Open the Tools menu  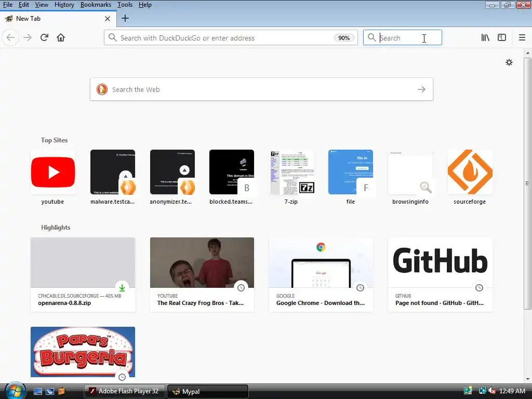(x=125, y=5)
